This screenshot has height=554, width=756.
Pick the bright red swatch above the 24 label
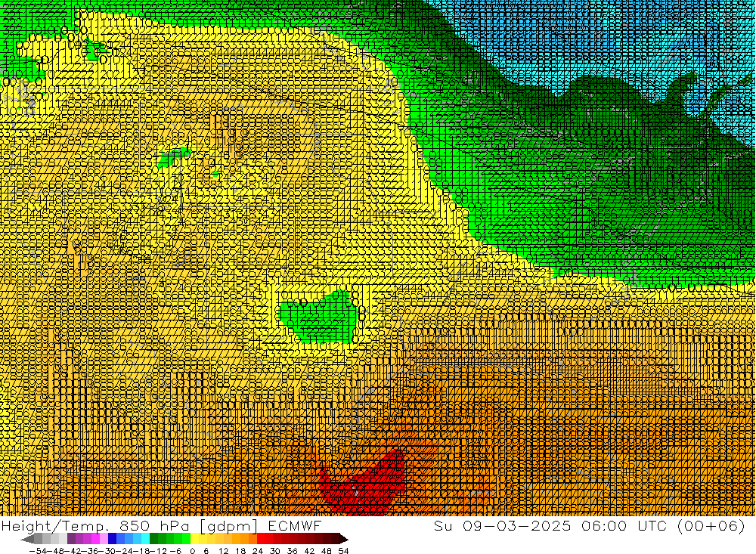coord(261,539)
